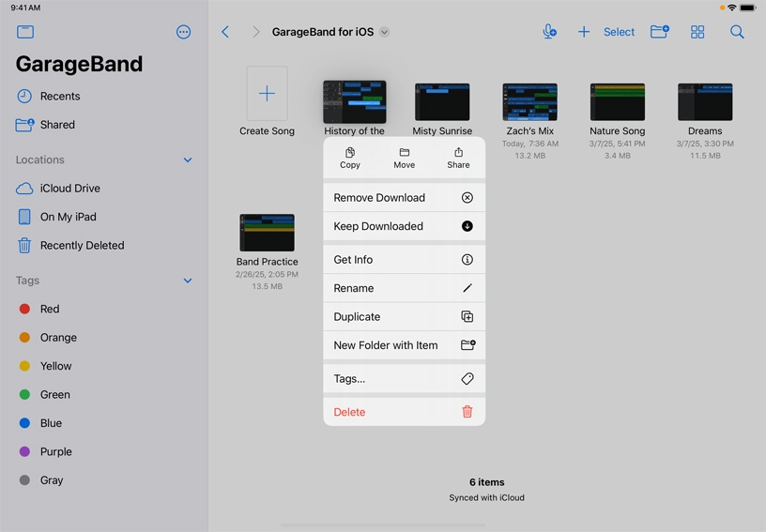This screenshot has height=532, width=766.
Task: Tap Share in the context menu
Action: (458, 158)
